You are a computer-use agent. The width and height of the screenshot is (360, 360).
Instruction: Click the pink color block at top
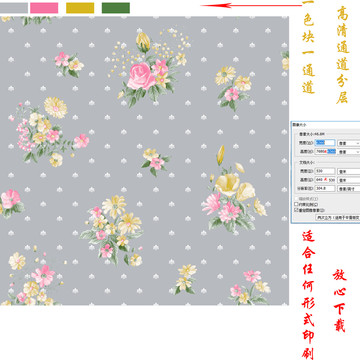pos(44,8)
